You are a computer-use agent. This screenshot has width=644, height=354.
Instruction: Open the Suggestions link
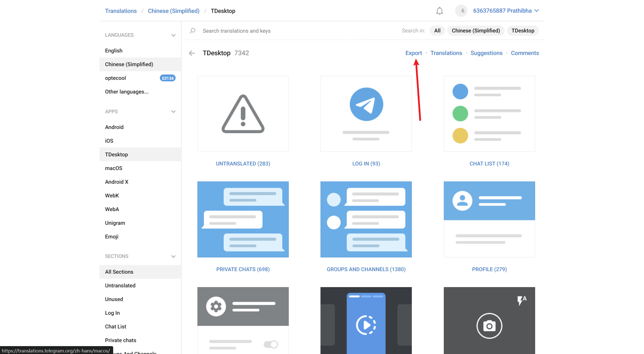486,53
